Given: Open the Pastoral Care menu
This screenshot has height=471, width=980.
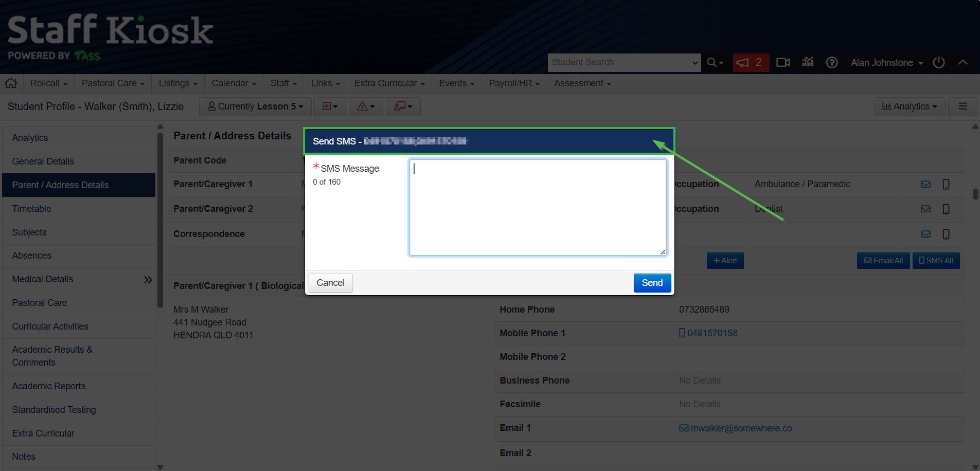Looking at the screenshot, I should [113, 83].
